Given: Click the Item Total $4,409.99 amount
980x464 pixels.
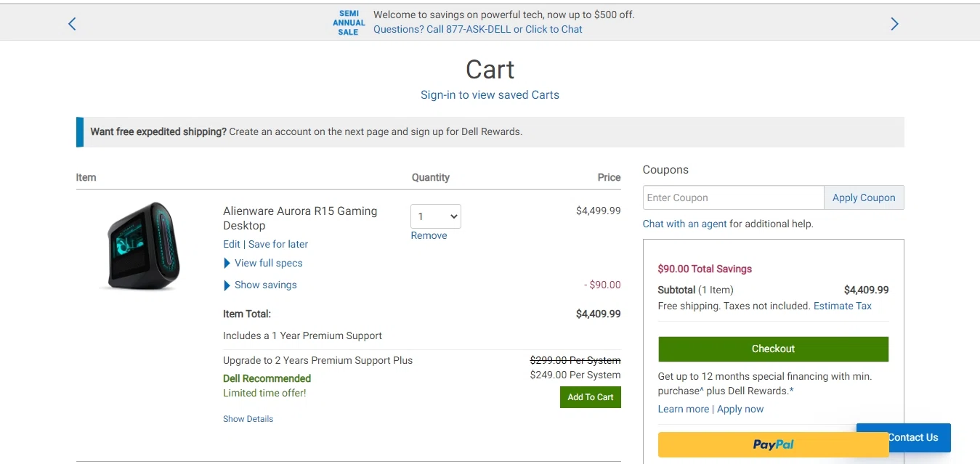Looking at the screenshot, I should coord(599,314).
